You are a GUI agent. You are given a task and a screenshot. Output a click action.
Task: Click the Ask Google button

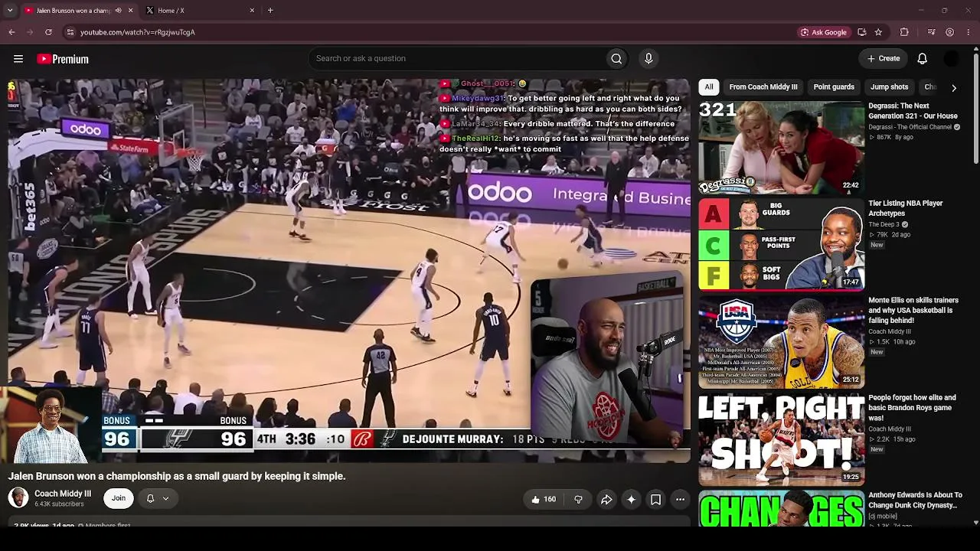pos(823,32)
